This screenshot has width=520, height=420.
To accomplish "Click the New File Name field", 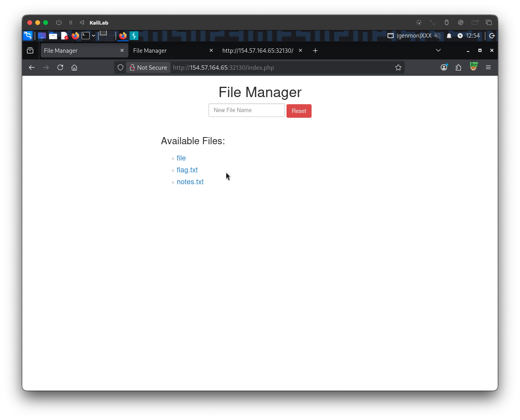I will [x=247, y=110].
